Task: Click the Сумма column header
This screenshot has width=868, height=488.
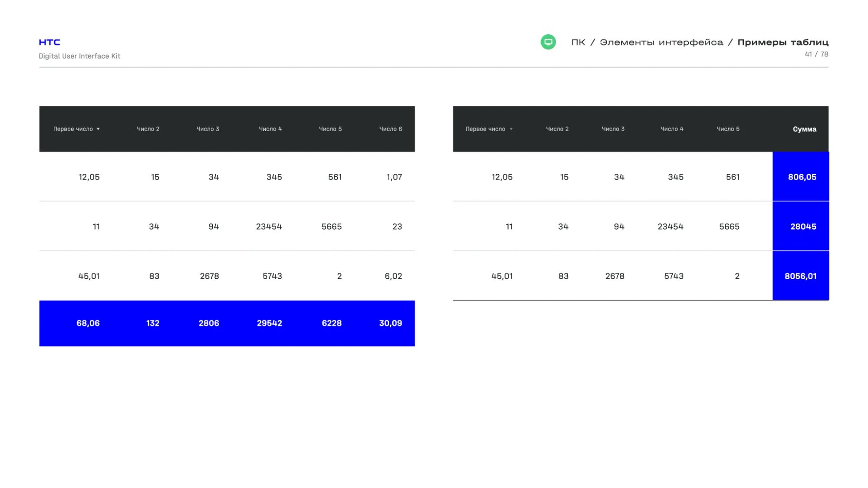Action: (x=805, y=129)
